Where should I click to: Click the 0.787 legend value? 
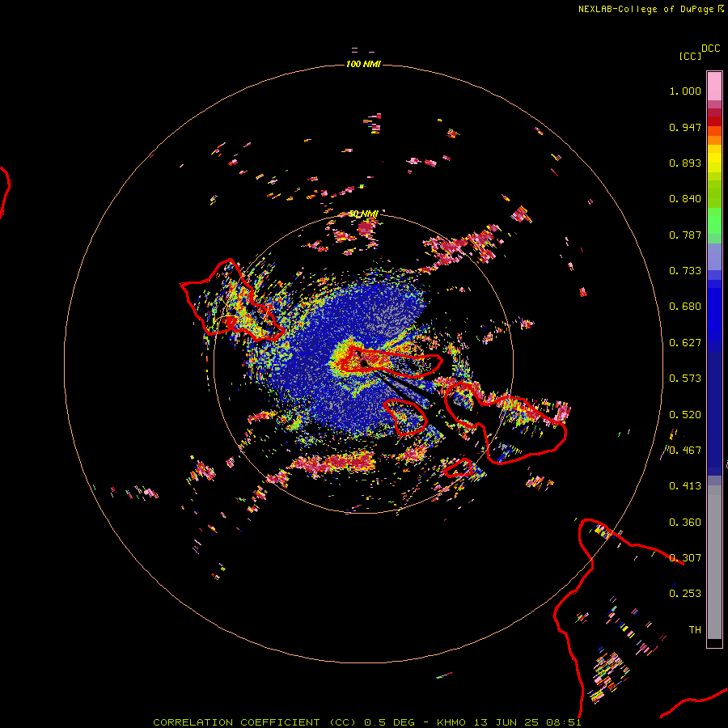(x=685, y=235)
